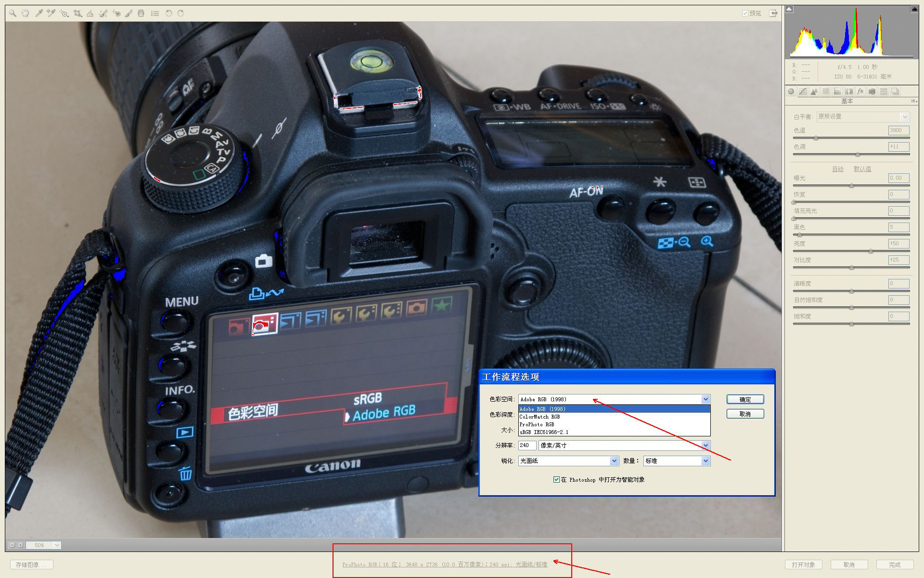Open the Snapshots panel tab

[895, 92]
